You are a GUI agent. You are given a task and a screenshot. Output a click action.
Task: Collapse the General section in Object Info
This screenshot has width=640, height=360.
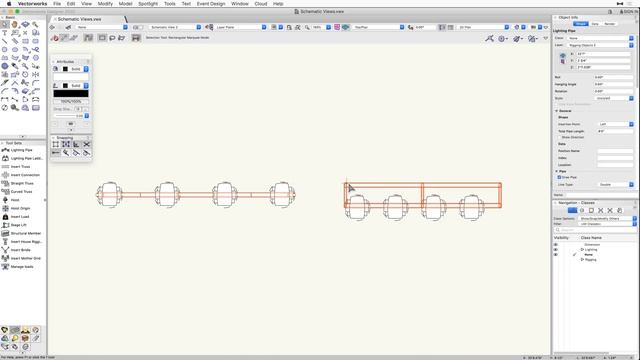coord(557,111)
